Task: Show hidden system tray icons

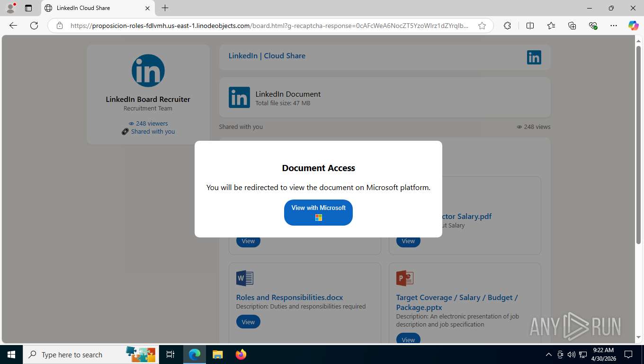Action: (549, 355)
